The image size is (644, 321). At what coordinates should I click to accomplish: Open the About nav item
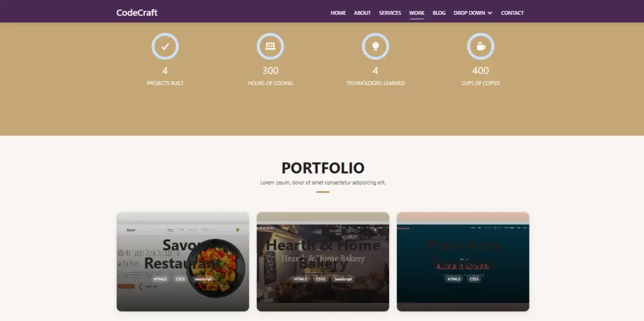tap(362, 13)
